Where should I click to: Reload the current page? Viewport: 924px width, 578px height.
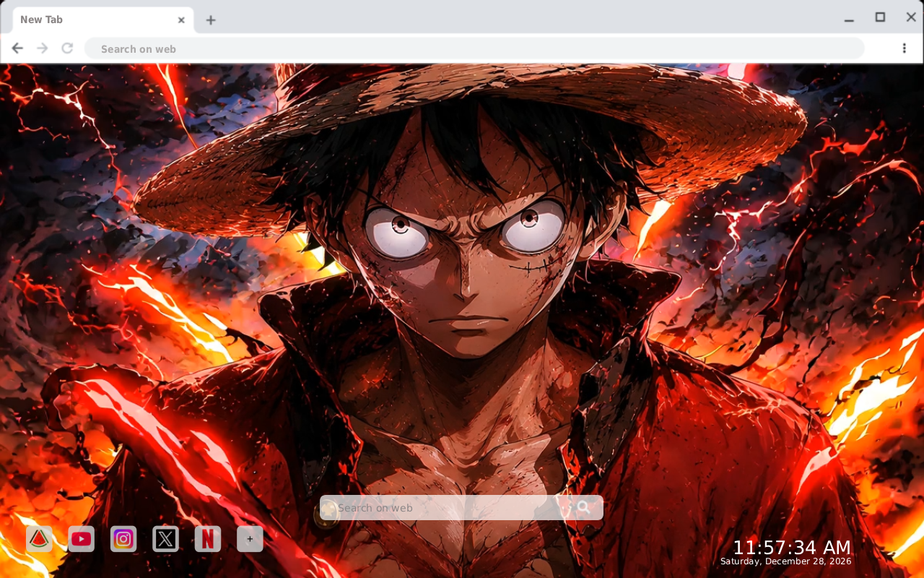pyautogui.click(x=67, y=48)
